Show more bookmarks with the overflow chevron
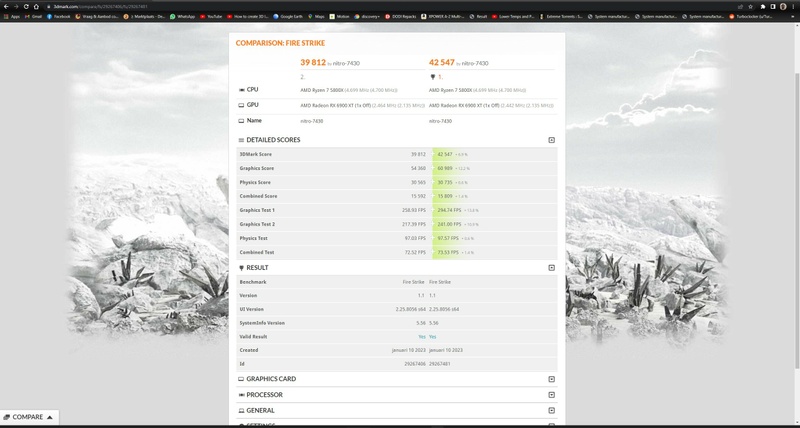 point(792,16)
